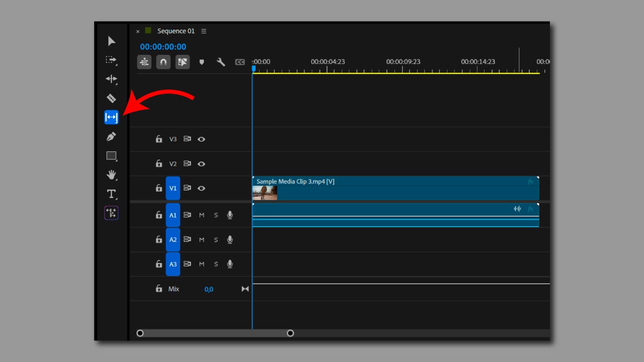Image resolution: width=644 pixels, height=362 pixels.
Task: Select the Pen tool
Action: [x=111, y=137]
